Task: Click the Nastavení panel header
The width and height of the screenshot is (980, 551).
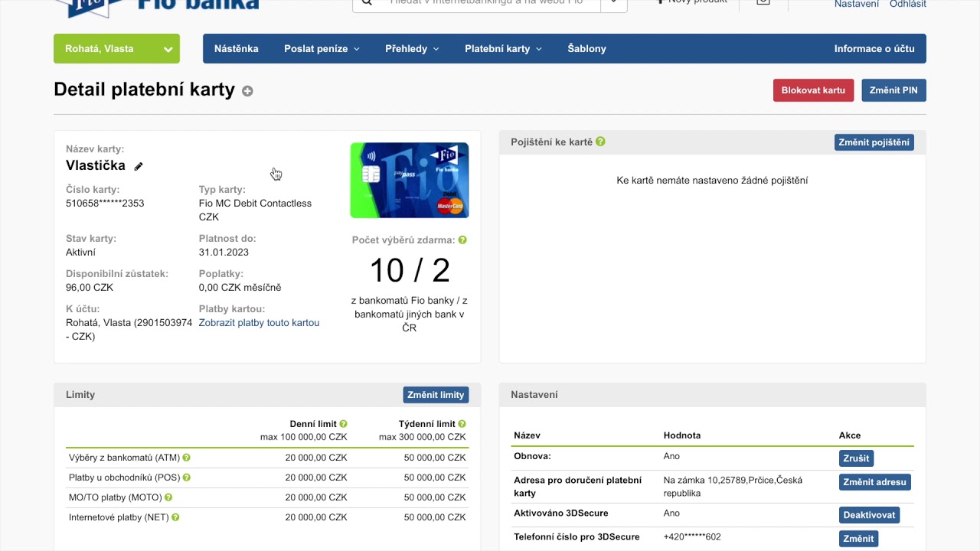Action: coord(712,395)
